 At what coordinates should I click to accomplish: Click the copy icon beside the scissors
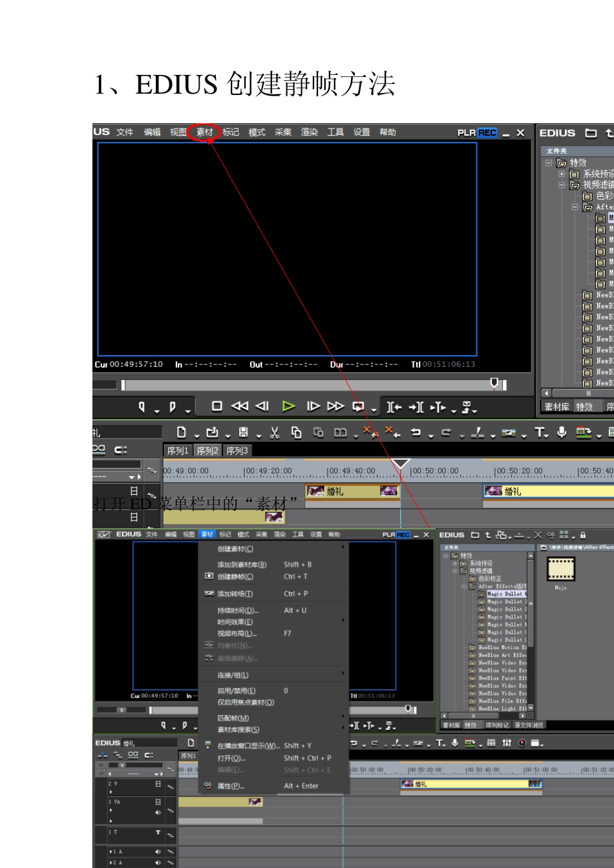click(x=296, y=433)
